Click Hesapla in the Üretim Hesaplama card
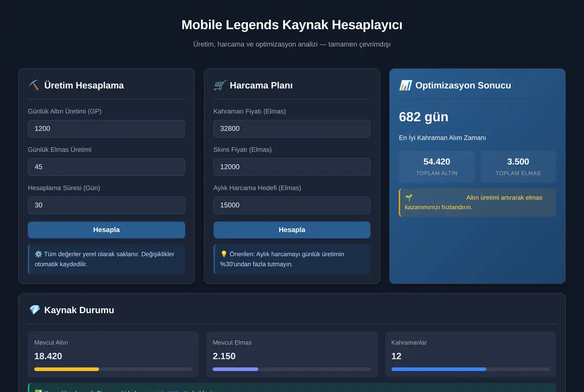This screenshot has height=392, width=584. pos(107,230)
